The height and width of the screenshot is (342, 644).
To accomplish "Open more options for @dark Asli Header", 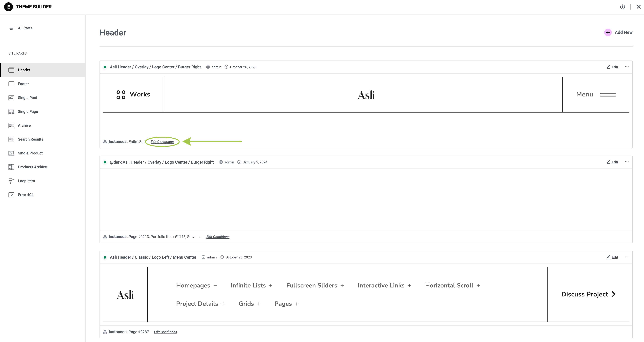I will point(627,162).
